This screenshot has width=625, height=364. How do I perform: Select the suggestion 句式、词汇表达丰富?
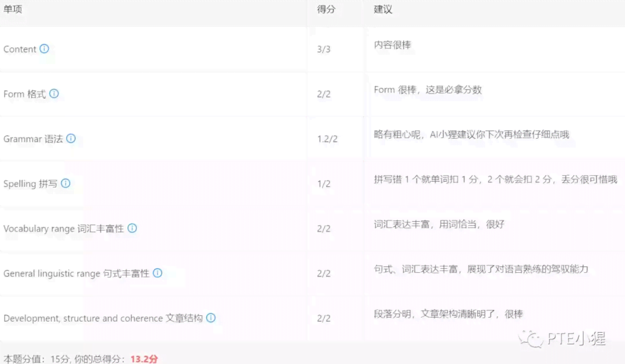point(481,269)
